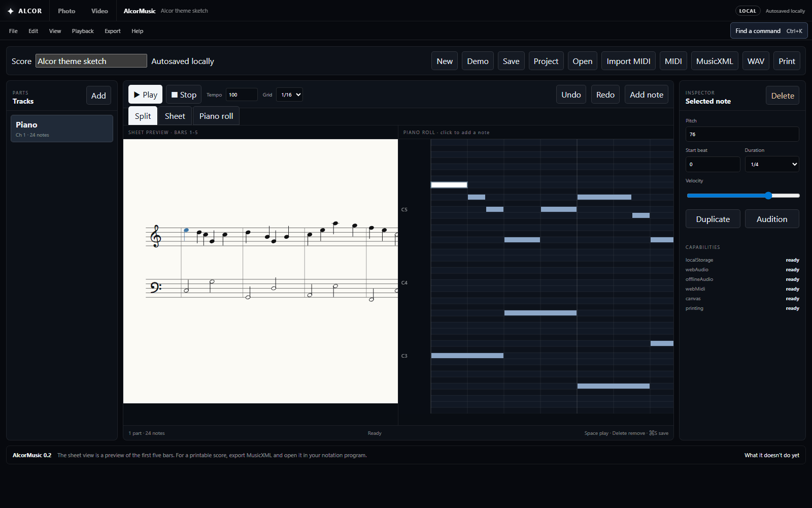Click the Open button
The width and height of the screenshot is (812, 508).
coord(583,61)
